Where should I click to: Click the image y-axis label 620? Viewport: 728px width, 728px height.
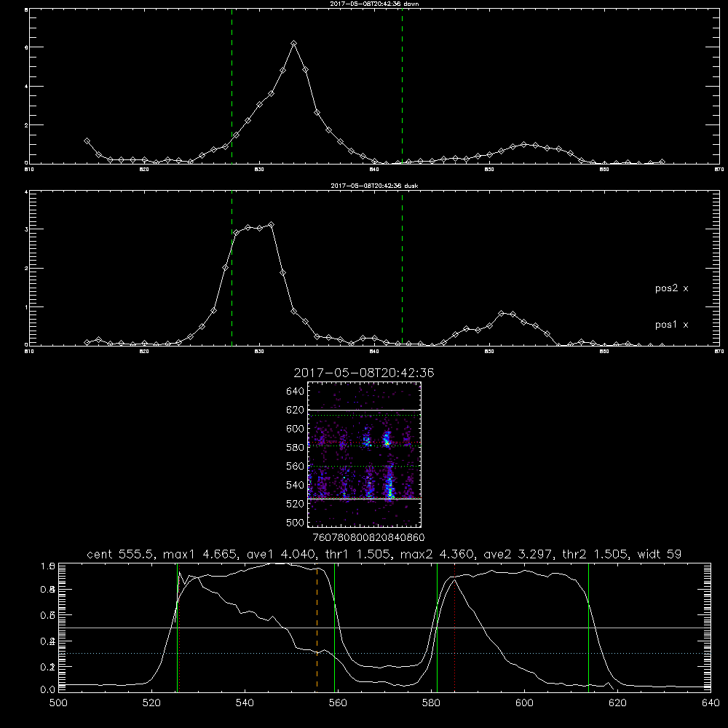296,410
